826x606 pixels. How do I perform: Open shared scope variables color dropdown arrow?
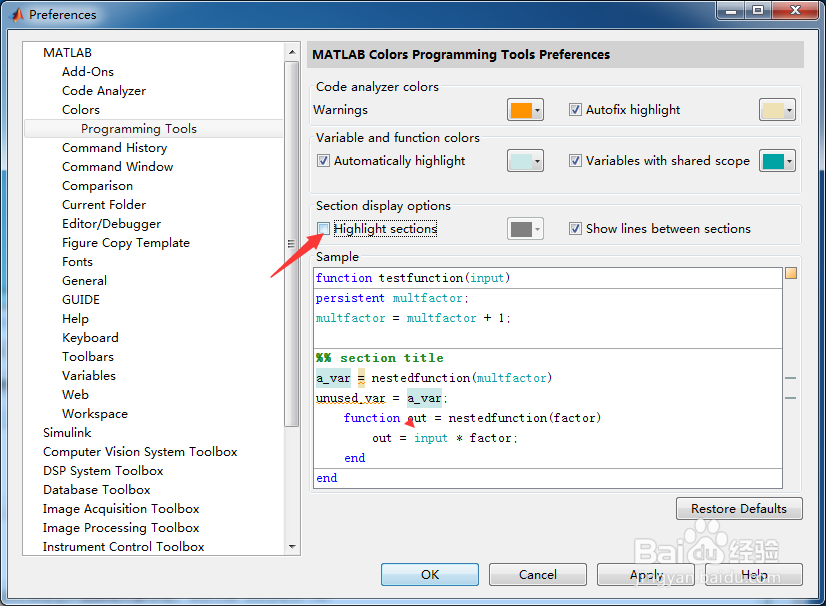pyautogui.click(x=789, y=161)
